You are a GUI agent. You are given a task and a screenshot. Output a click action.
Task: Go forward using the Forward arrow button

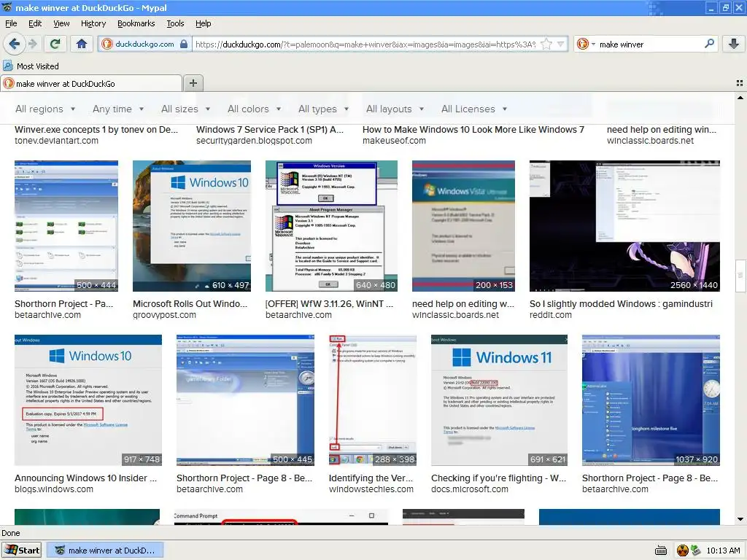click(32, 44)
